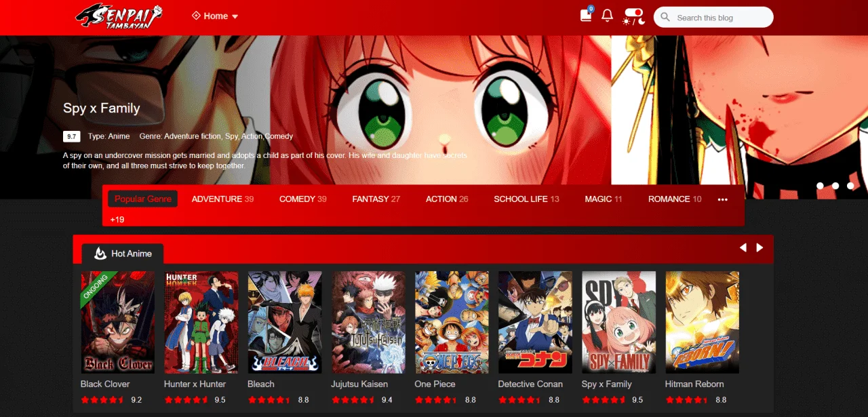Show the +19 additional genres
The height and width of the screenshot is (417, 868).
click(x=117, y=220)
